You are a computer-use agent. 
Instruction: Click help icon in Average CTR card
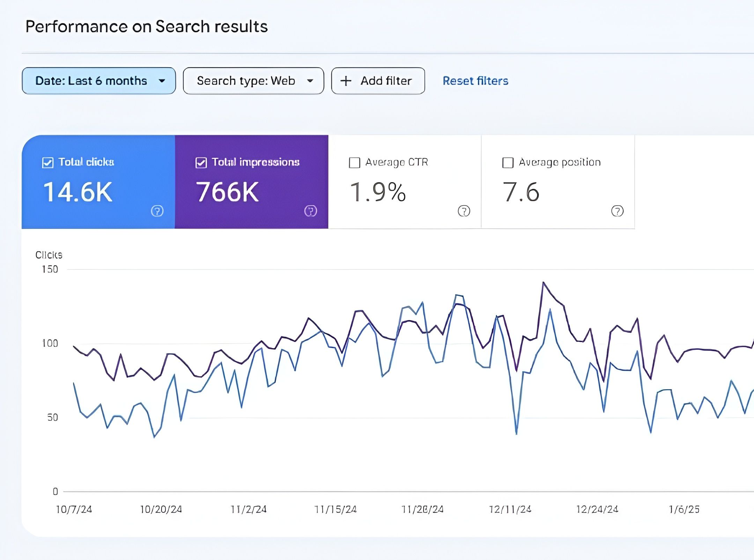[x=464, y=211]
